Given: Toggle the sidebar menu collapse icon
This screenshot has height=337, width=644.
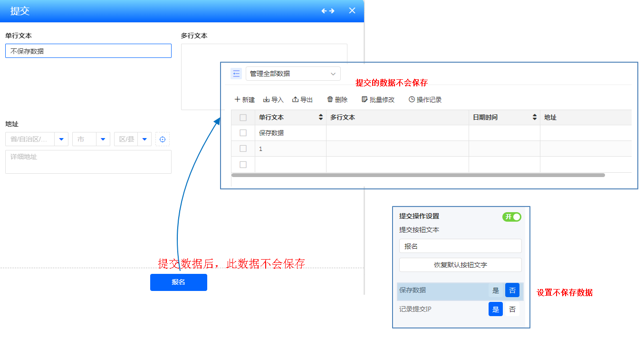Looking at the screenshot, I should (x=236, y=74).
